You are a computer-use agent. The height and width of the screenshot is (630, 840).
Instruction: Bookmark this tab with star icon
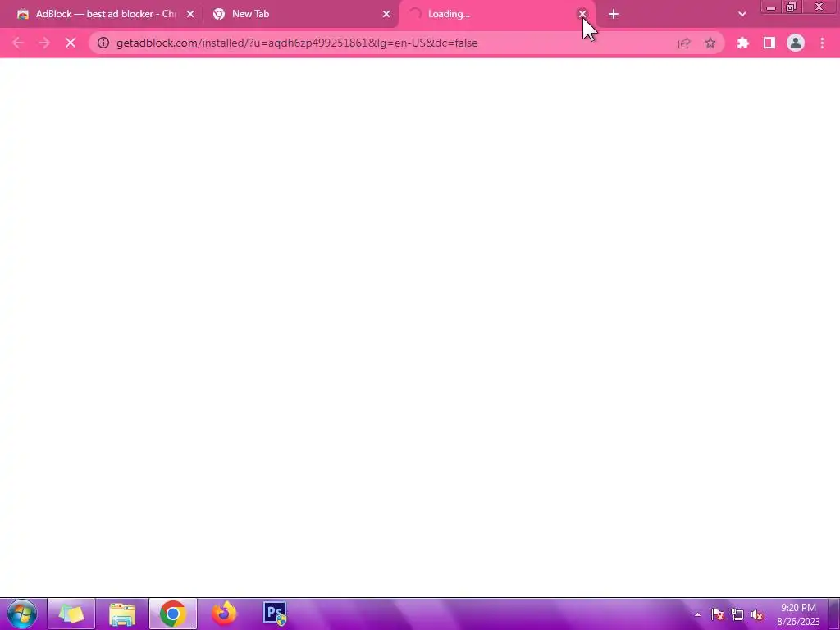(x=710, y=43)
